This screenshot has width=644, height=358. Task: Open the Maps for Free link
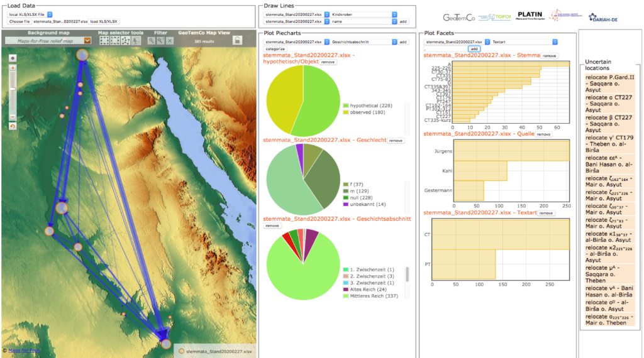(24, 350)
